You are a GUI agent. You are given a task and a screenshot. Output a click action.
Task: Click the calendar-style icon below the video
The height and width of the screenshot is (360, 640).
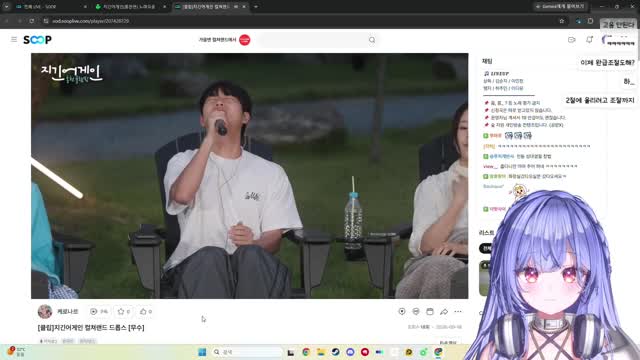(430, 311)
